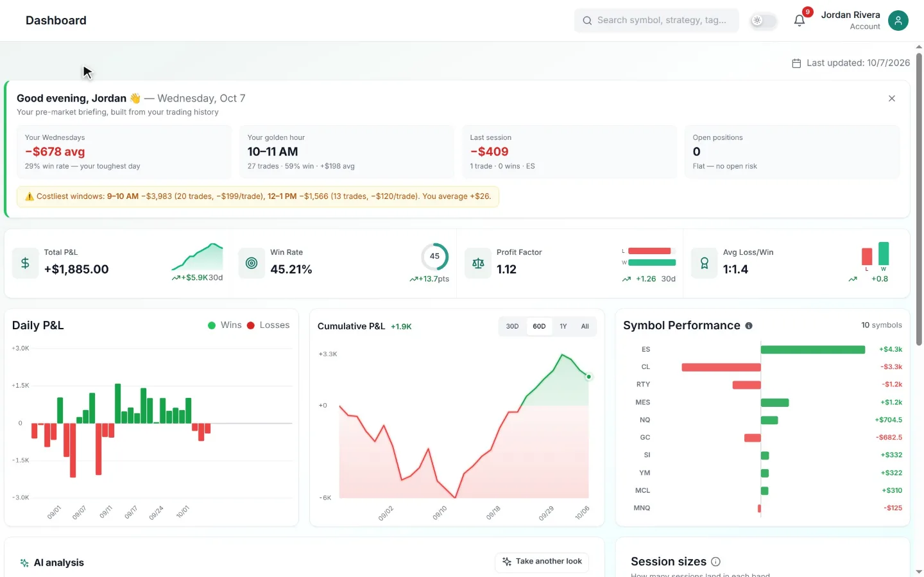
Task: Click the Profit Factor scales icon
Action: click(x=478, y=263)
